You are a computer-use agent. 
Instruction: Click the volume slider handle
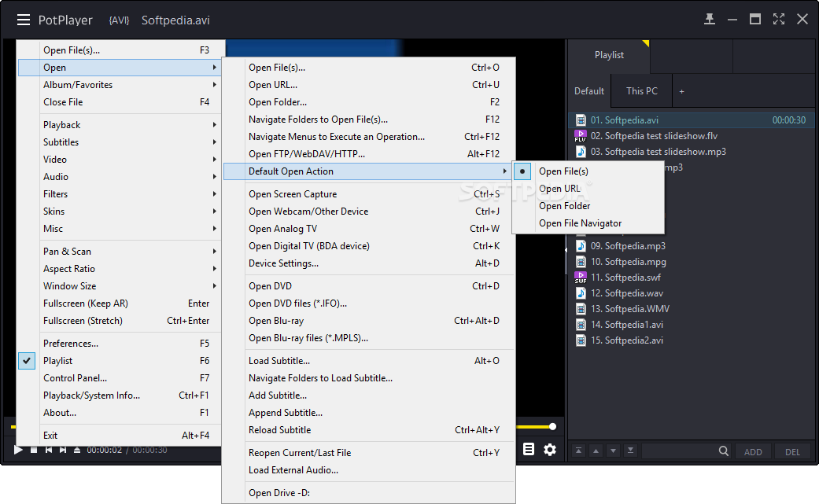click(x=552, y=427)
